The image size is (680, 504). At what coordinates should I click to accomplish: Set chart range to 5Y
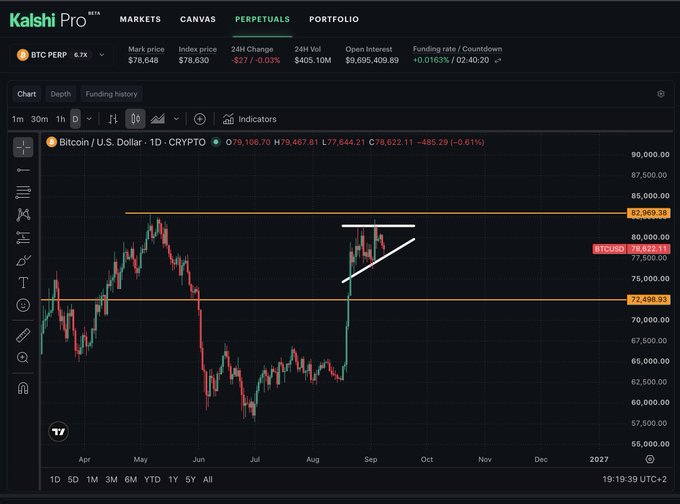[190, 479]
